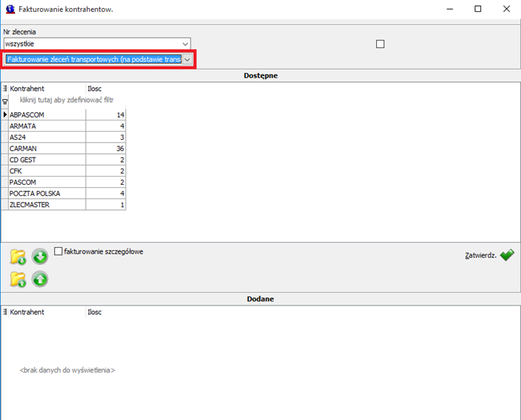Sort by Kontrahent column in Dostępne
Viewport: 521px width, 420px height.
(47, 89)
